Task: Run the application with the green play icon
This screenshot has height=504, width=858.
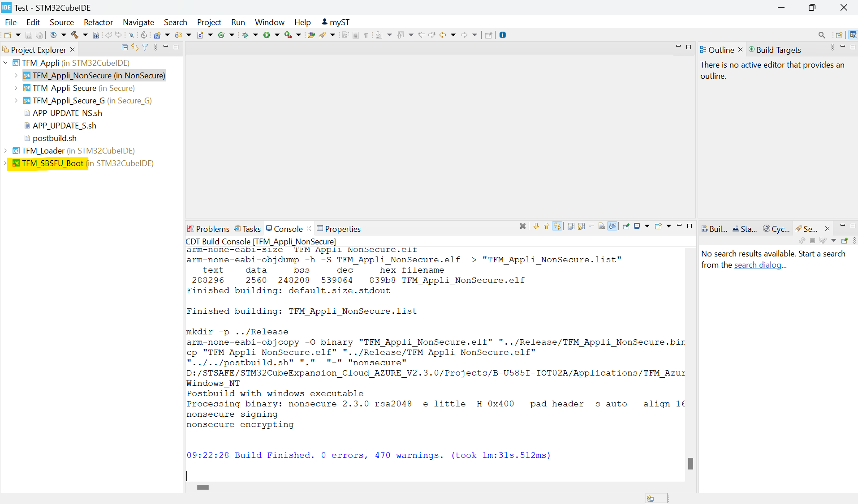Action: [x=267, y=35]
